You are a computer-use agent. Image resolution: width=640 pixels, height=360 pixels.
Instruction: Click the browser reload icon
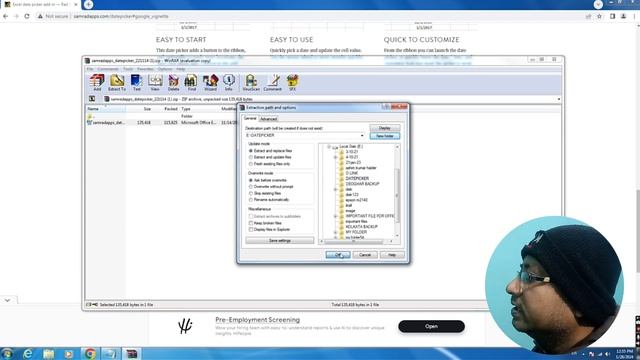pos(27,16)
